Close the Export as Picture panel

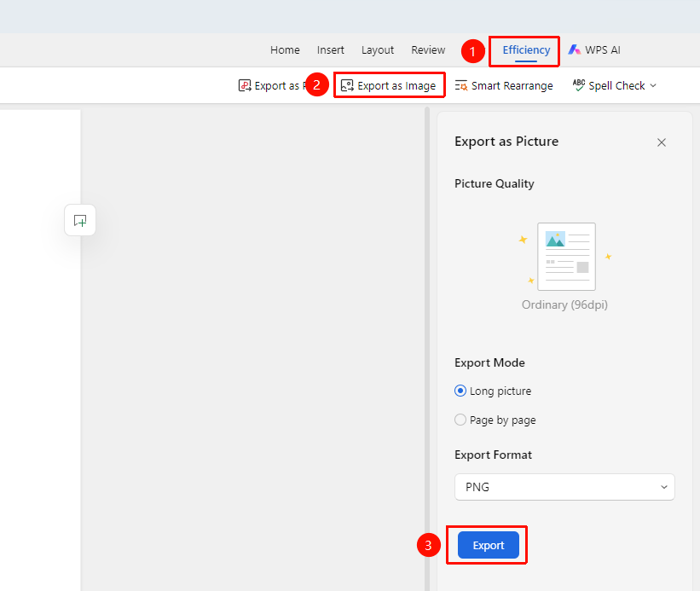tap(662, 142)
